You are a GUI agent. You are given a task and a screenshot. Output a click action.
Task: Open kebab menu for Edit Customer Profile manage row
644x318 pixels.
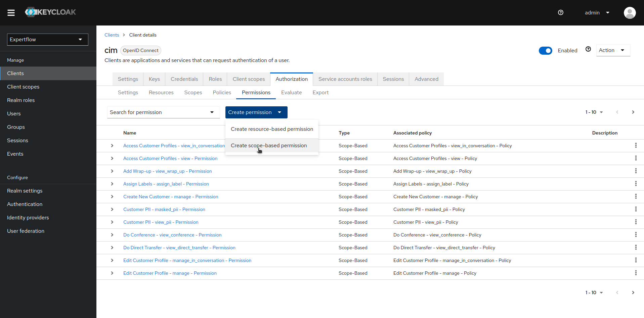[x=636, y=273]
